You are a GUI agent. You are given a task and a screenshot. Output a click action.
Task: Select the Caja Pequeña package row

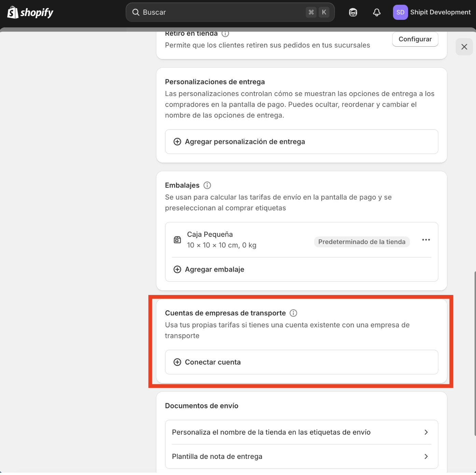[x=239, y=240]
